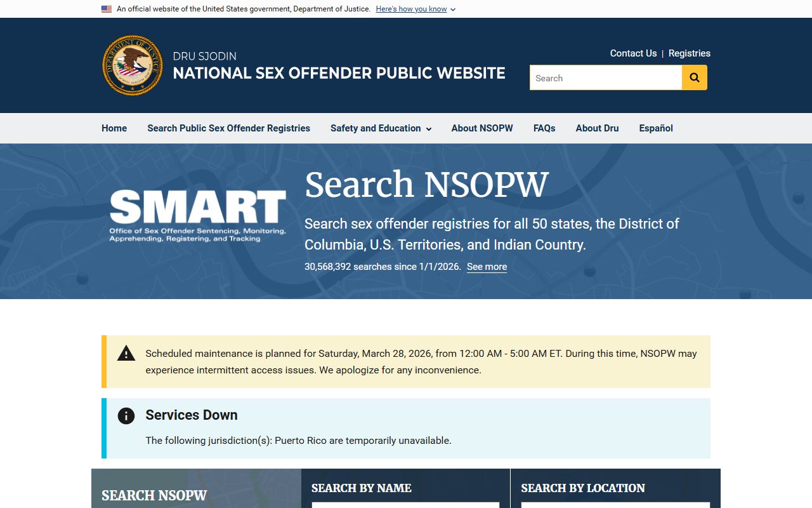Click the official US government website text
Screen dimensions: 812x508
click(244, 9)
